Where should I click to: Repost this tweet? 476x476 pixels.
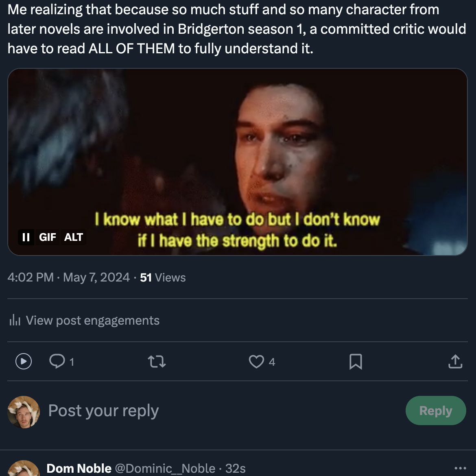coord(157,361)
